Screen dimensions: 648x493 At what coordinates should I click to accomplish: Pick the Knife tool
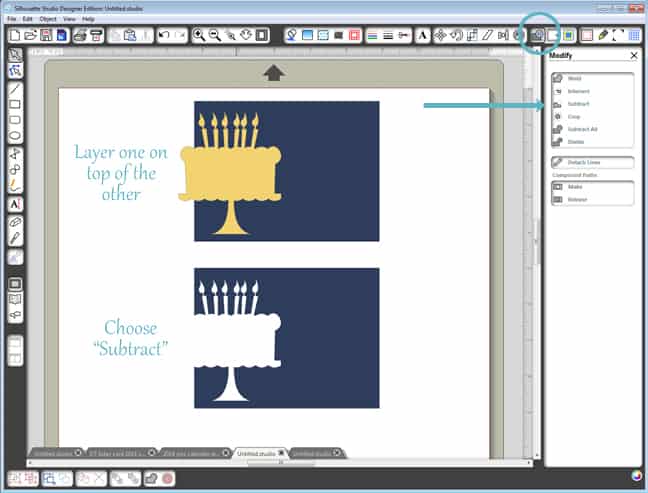click(15, 238)
